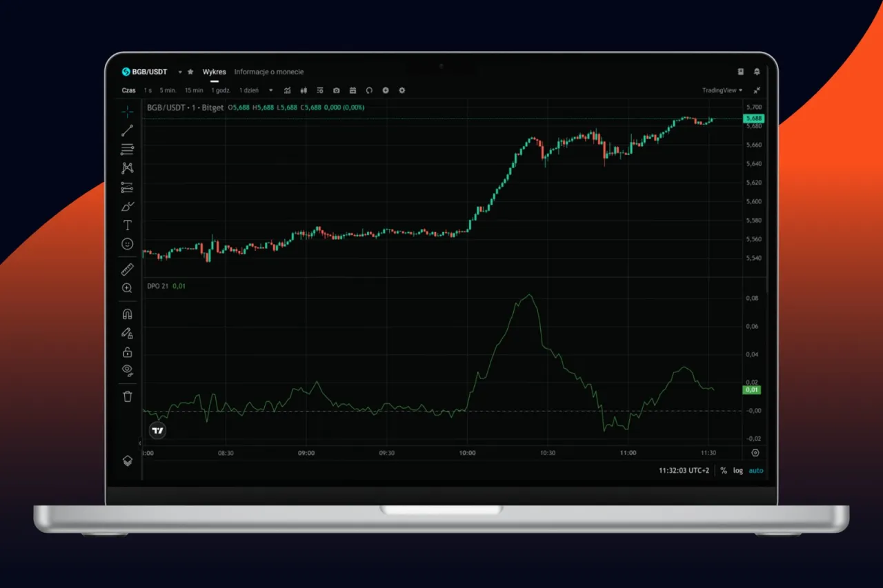The image size is (883, 588).
Task: Open the object tree layers icon
Action: tap(127, 460)
